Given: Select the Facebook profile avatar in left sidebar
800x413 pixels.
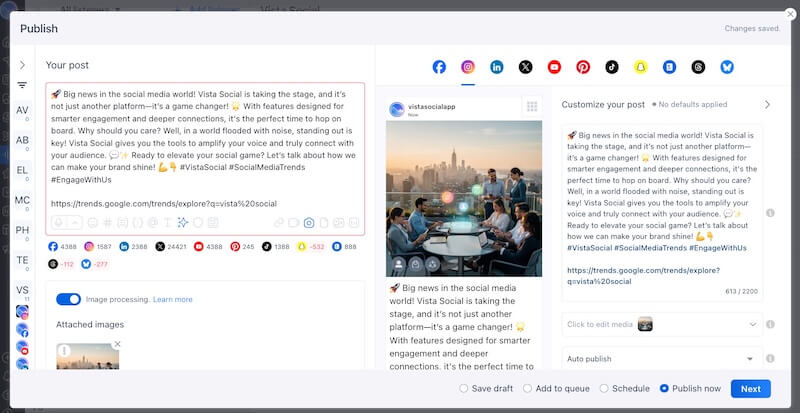Looking at the screenshot, I should [22, 330].
